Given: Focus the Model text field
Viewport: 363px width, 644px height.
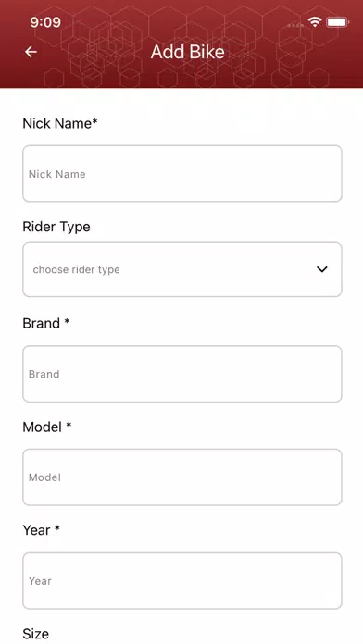Looking at the screenshot, I should [x=182, y=477].
